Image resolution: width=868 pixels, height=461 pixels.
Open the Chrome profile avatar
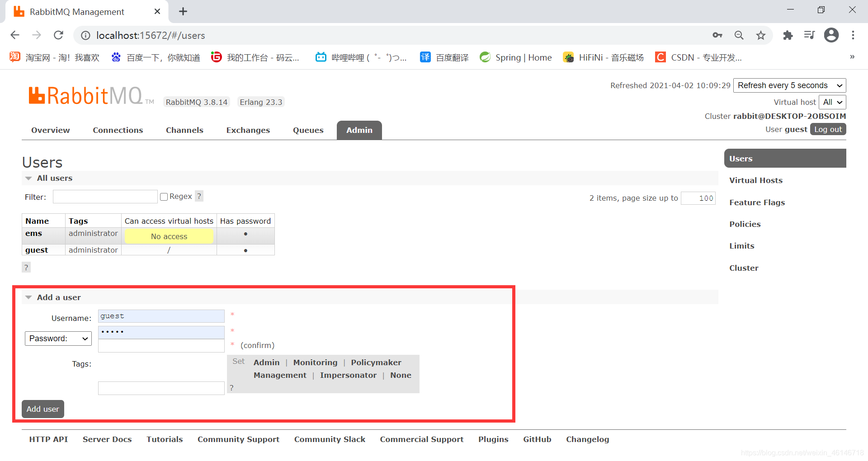[x=831, y=35]
